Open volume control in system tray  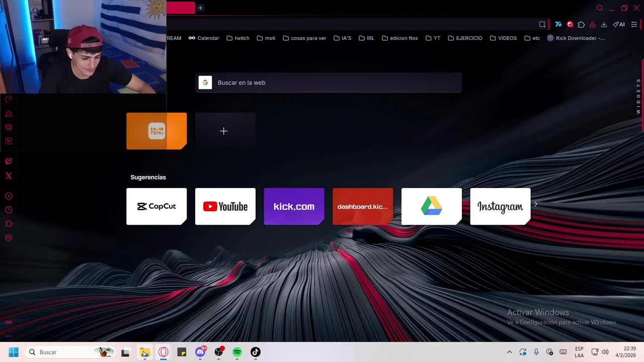(x=605, y=352)
